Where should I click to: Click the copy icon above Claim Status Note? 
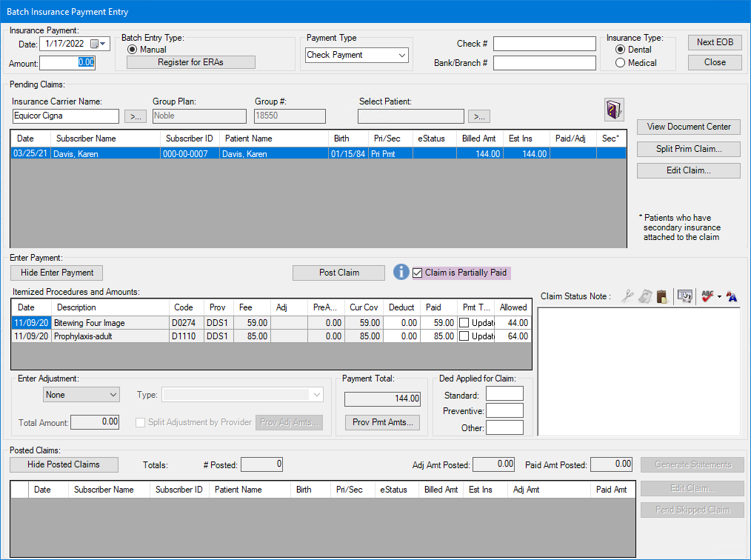645,296
